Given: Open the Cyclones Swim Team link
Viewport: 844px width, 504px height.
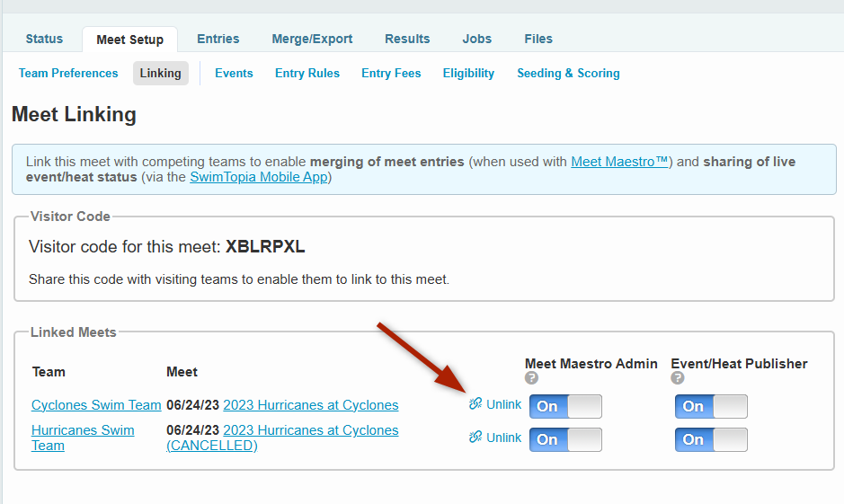Looking at the screenshot, I should [96, 405].
